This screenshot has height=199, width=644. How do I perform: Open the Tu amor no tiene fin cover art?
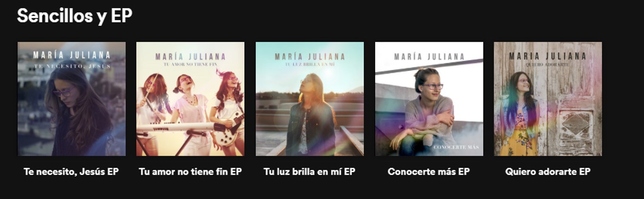(x=190, y=99)
